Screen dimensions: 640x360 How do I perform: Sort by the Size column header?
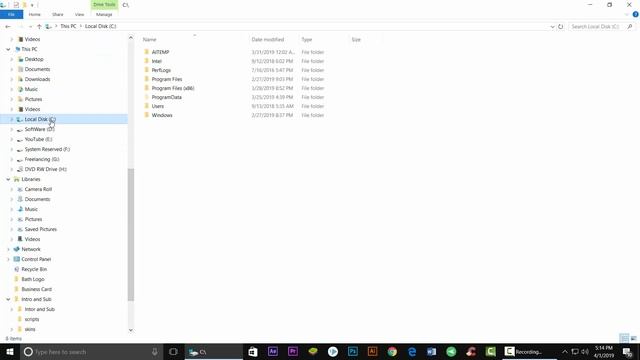coord(356,40)
